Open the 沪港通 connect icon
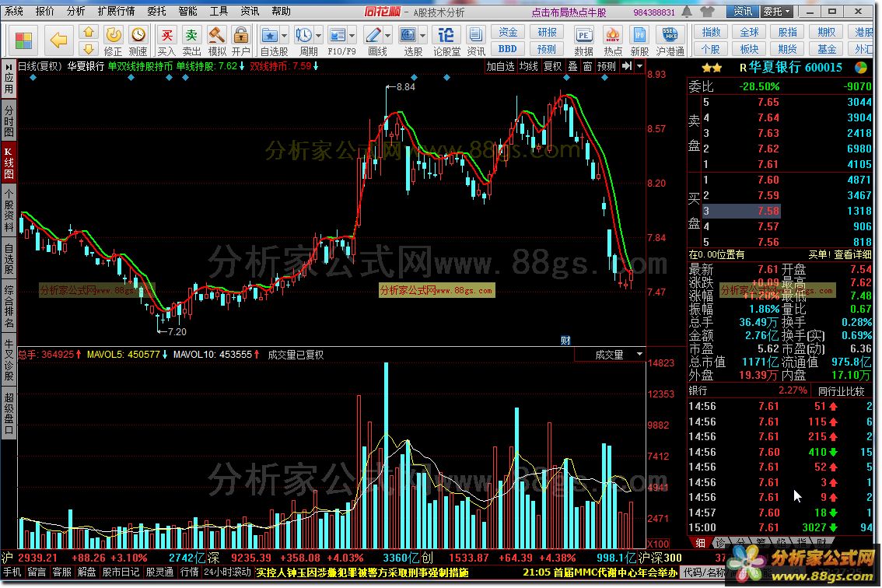The height and width of the screenshot is (588, 882). tap(670, 41)
